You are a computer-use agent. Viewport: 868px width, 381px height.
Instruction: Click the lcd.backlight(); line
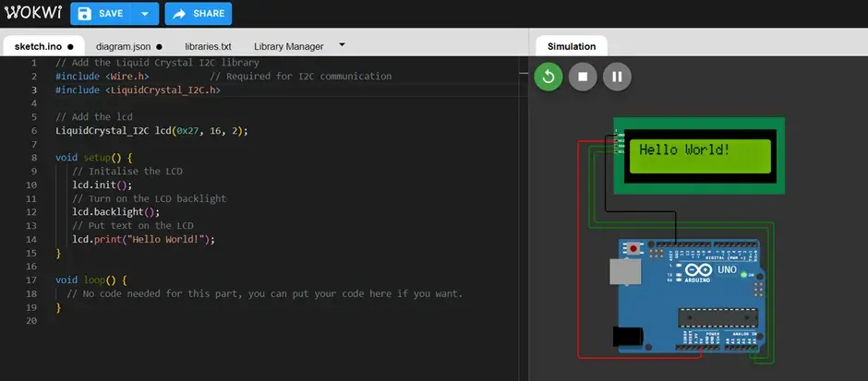click(x=115, y=212)
